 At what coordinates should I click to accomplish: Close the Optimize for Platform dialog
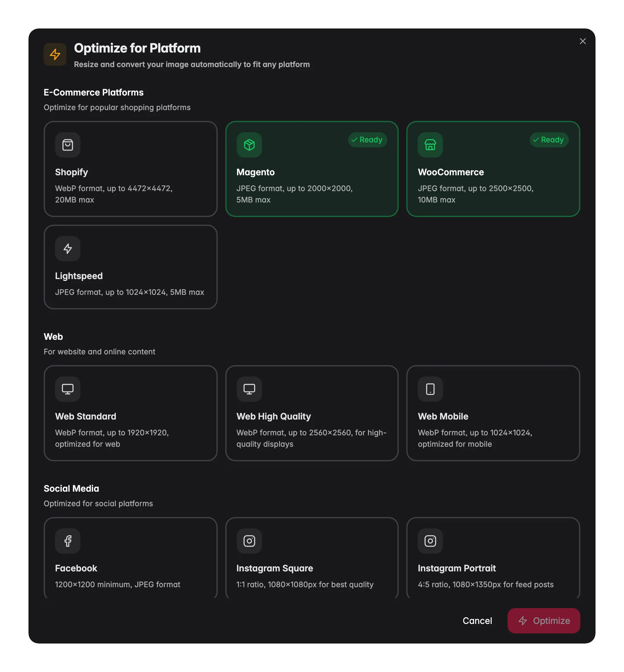(x=583, y=41)
